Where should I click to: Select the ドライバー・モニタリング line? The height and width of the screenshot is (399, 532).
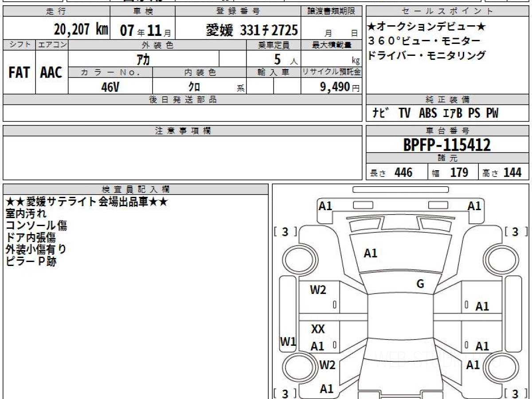[427, 55]
